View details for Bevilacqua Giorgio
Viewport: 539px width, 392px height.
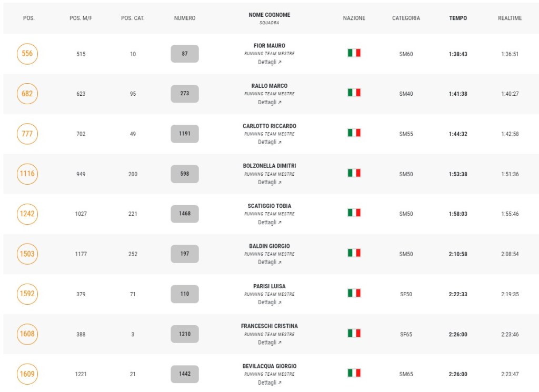pyautogui.click(x=269, y=383)
